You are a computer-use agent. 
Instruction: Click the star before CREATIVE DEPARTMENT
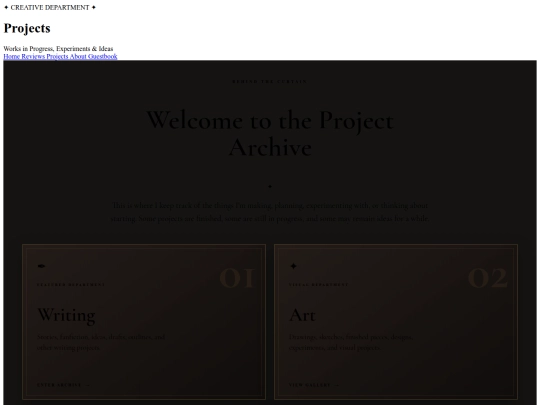tap(6, 7)
